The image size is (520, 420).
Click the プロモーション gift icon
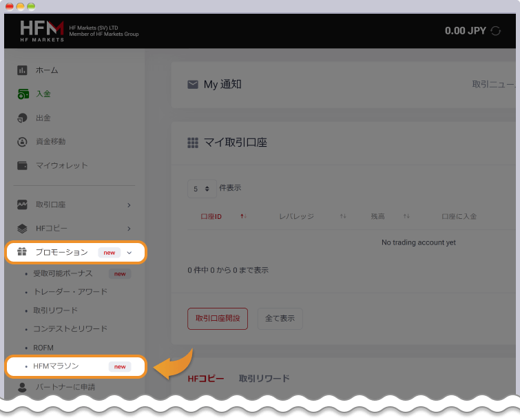click(x=22, y=252)
